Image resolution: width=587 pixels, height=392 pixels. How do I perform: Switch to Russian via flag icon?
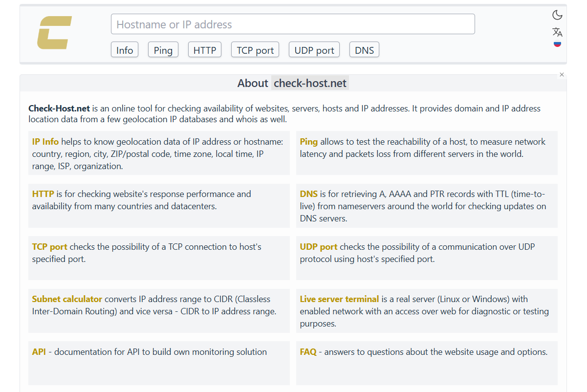pos(557,44)
